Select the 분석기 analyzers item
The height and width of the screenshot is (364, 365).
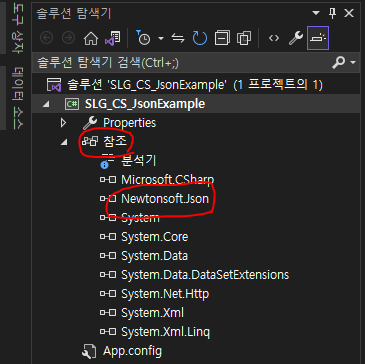[139, 161]
